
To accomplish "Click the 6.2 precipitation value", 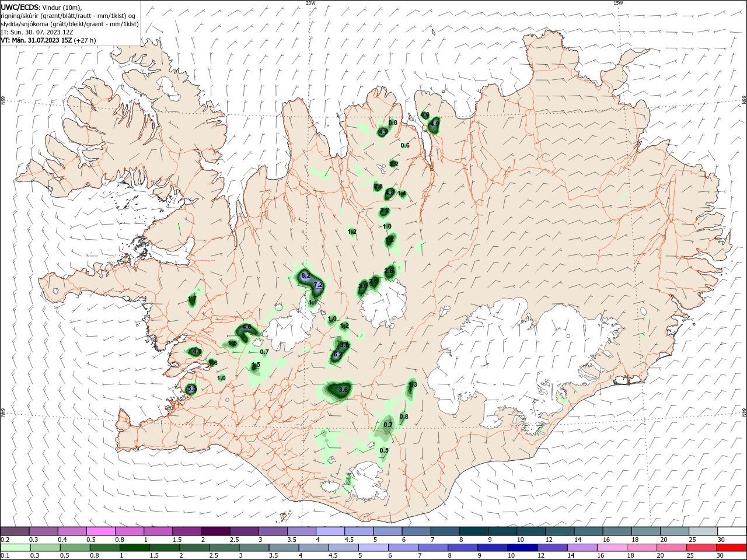I will tap(337, 355).
